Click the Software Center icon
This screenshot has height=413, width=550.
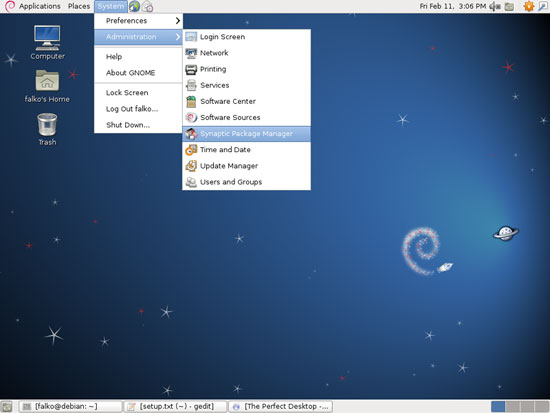[191, 101]
